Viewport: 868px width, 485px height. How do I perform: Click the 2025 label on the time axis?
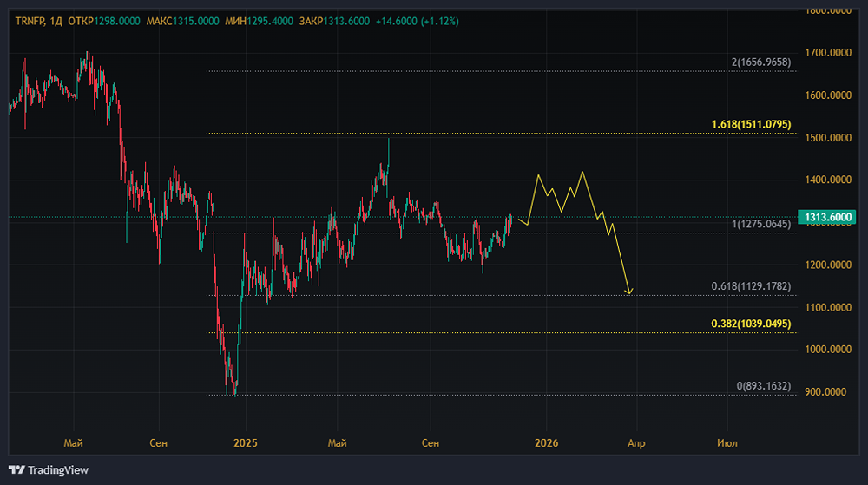click(246, 443)
